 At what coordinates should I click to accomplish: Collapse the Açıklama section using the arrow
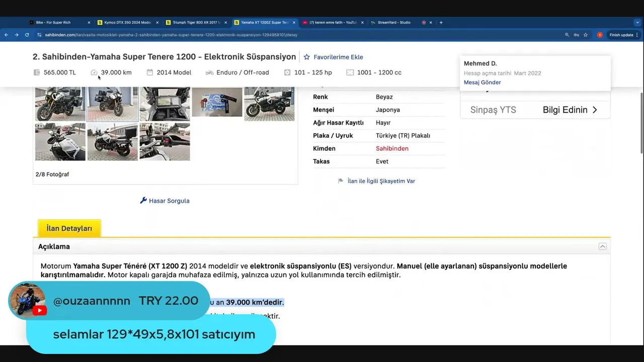click(602, 246)
